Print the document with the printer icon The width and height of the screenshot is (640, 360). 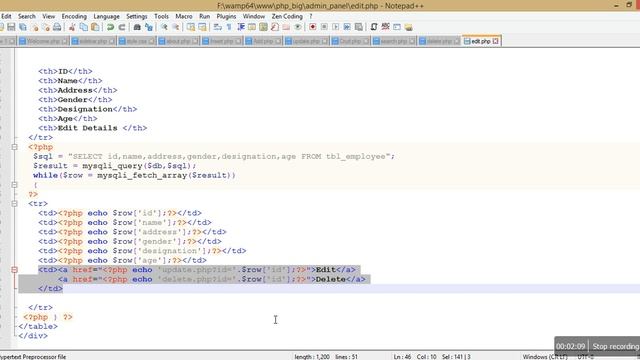click(x=57, y=27)
